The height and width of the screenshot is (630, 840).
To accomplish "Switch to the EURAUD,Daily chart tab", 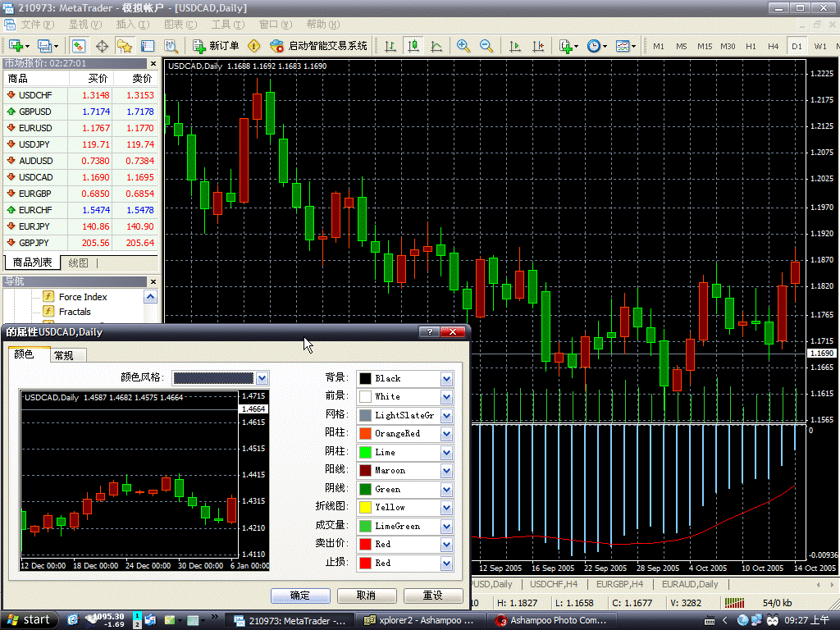I will tap(690, 584).
